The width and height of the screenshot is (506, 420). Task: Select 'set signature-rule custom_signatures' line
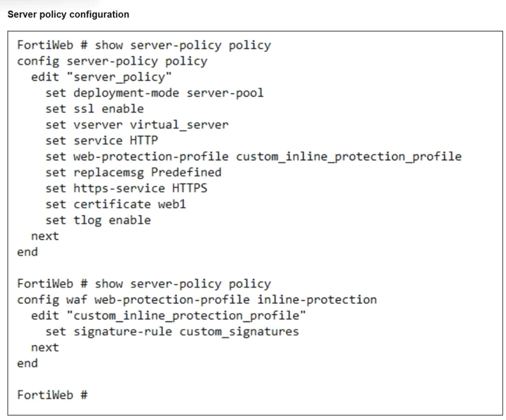(x=172, y=332)
